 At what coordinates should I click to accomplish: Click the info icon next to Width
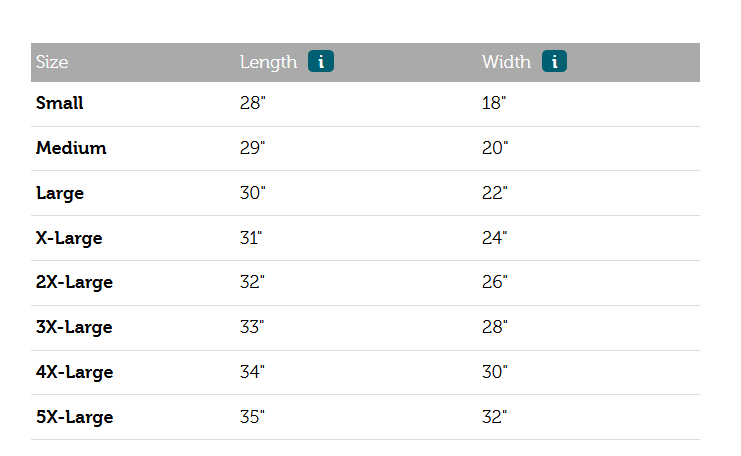(554, 62)
